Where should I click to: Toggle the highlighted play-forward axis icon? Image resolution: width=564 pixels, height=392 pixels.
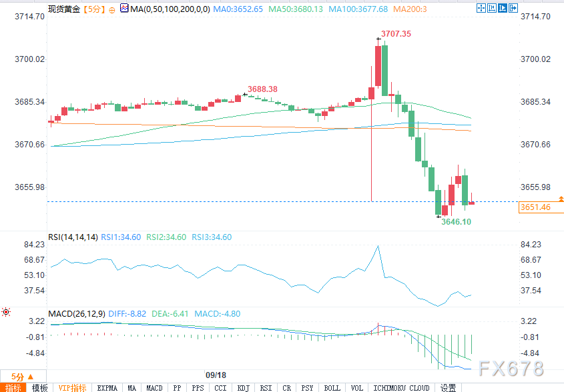tap(503, 8)
